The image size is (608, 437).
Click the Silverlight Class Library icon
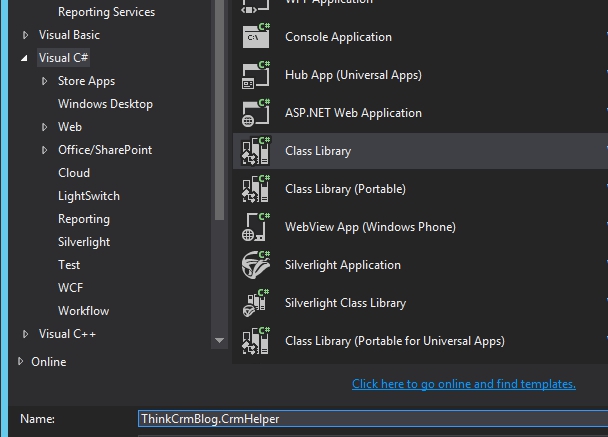click(x=256, y=302)
